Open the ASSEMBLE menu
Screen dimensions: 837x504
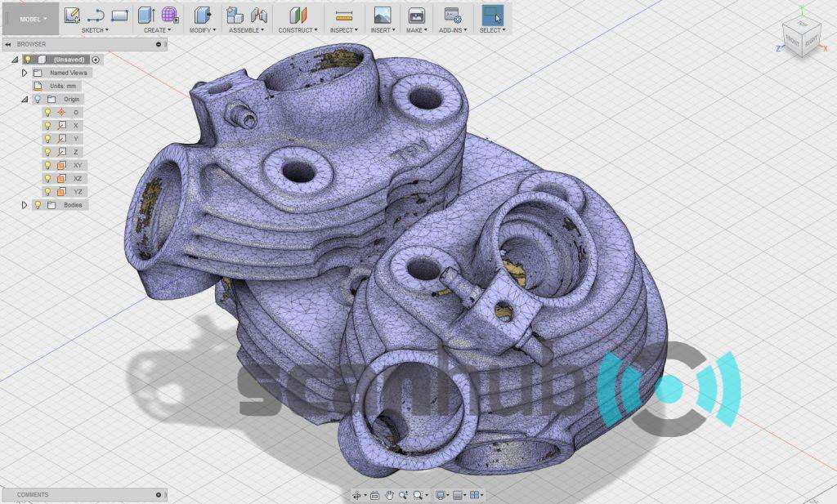246,30
